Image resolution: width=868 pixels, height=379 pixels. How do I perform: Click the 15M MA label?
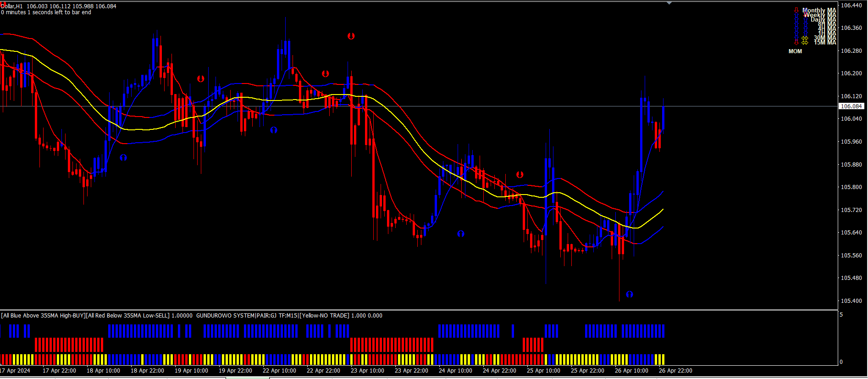point(825,42)
